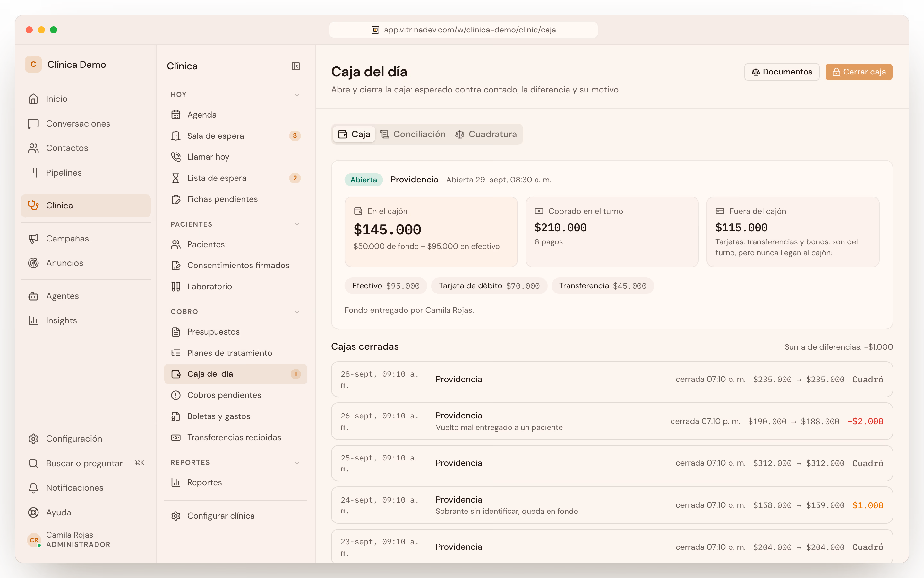Image resolution: width=924 pixels, height=578 pixels.
Task: Open closed caja row 26-sept
Action: tap(612, 421)
